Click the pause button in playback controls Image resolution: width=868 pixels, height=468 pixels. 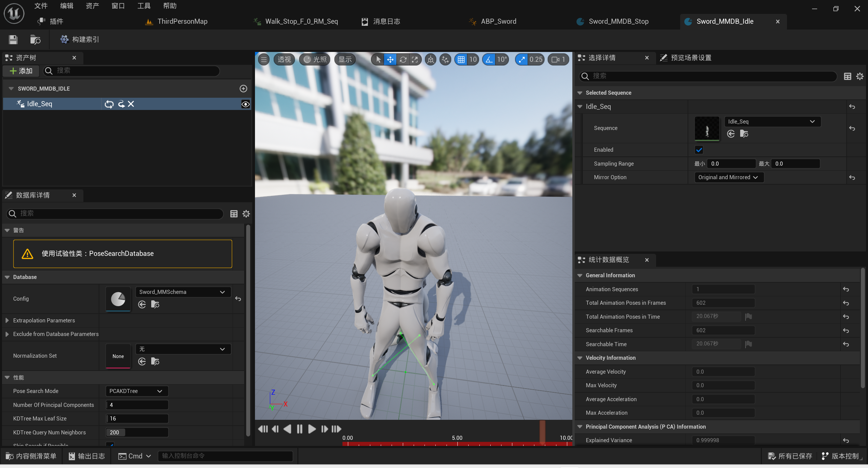click(299, 429)
